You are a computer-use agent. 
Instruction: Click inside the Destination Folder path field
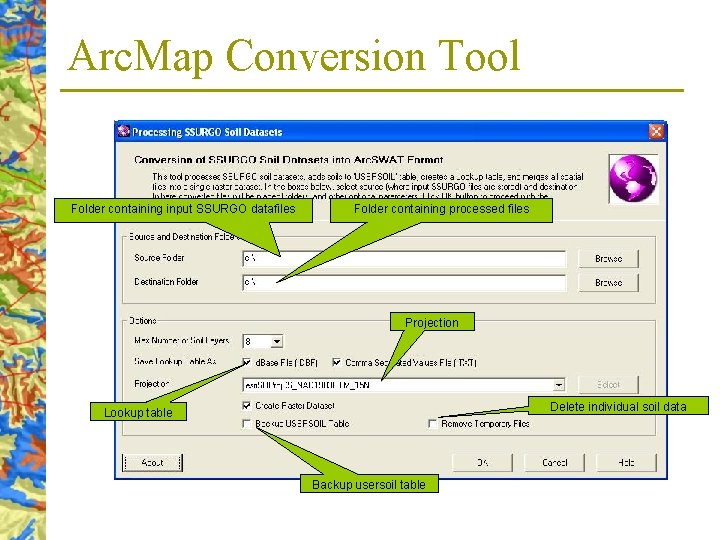(x=404, y=282)
